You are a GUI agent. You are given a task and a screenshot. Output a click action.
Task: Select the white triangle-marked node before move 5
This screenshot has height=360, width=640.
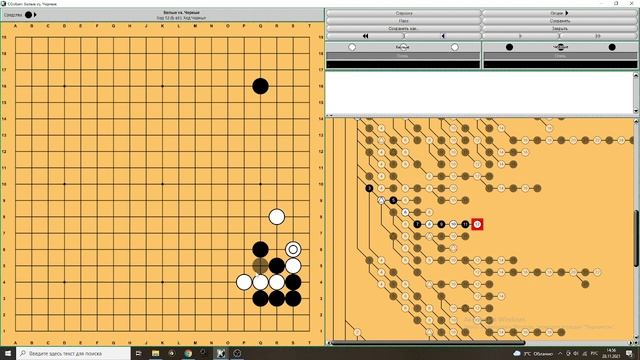[381, 200]
